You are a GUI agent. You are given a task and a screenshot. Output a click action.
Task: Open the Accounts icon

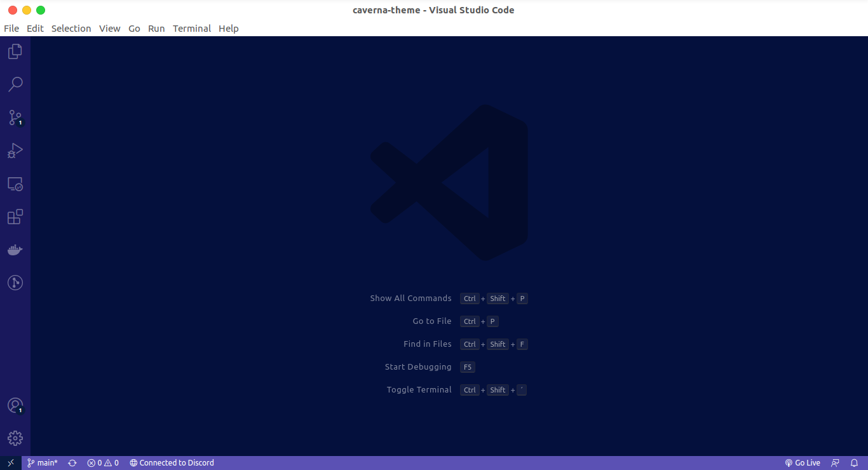pyautogui.click(x=15, y=405)
